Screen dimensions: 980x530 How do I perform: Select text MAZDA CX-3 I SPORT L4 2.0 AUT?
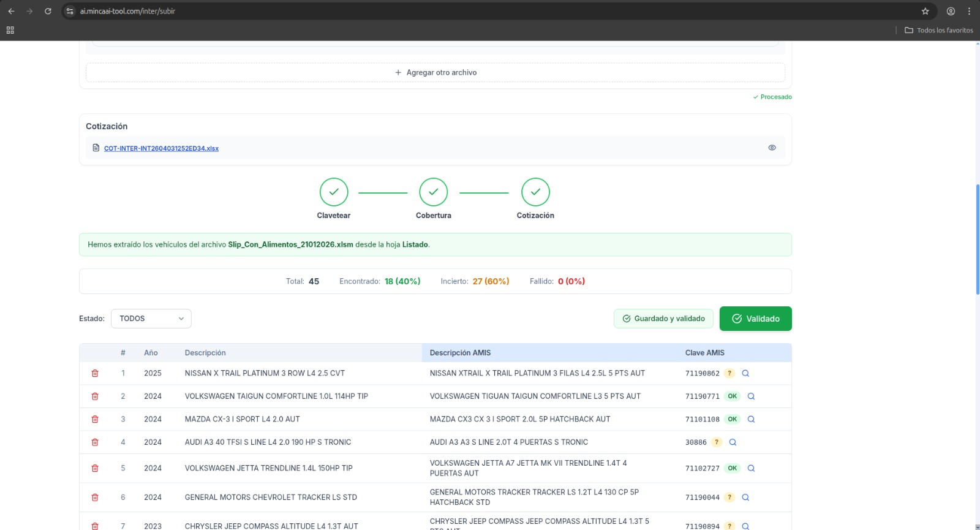tap(243, 419)
